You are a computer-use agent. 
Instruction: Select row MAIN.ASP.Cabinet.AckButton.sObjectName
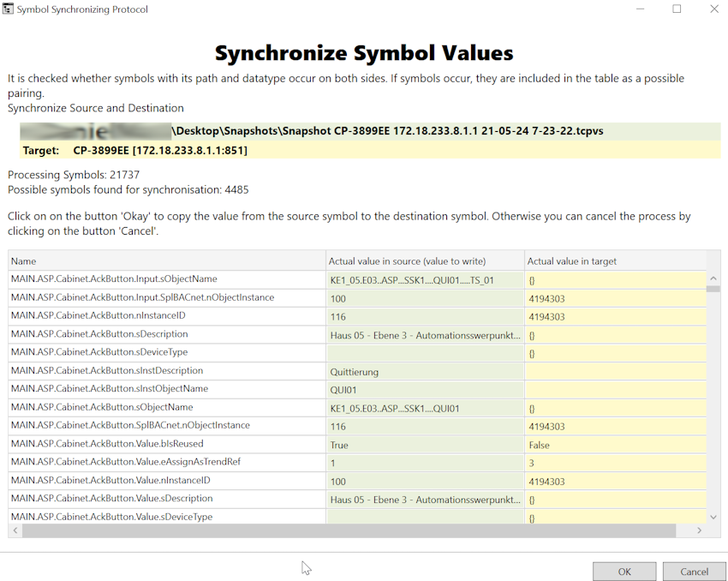(357, 408)
